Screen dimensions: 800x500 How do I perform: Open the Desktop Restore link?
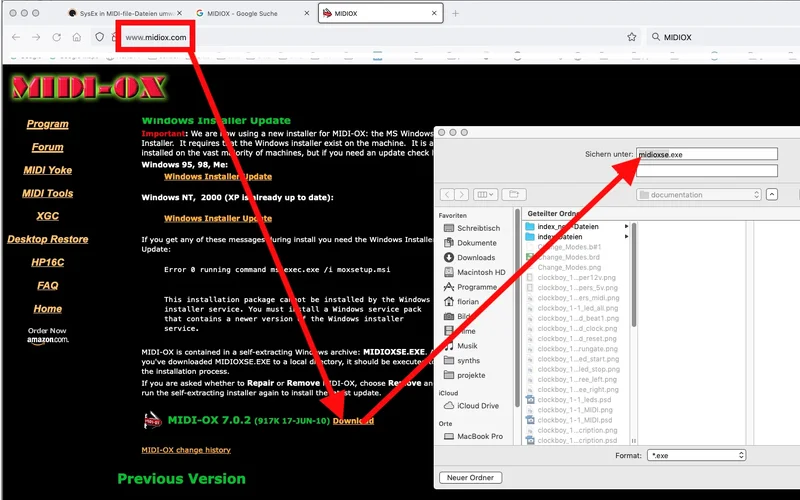tap(47, 239)
